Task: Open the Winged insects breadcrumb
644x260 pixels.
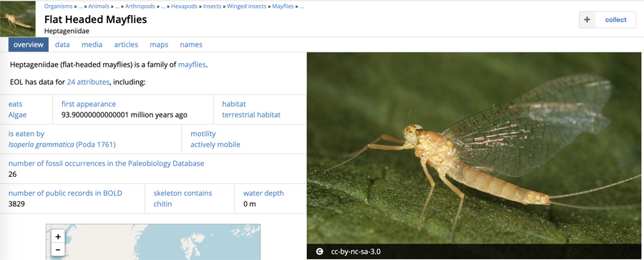Action: click(x=247, y=6)
